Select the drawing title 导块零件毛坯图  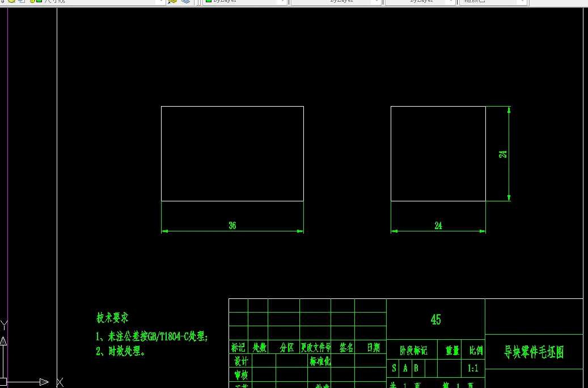coord(534,352)
